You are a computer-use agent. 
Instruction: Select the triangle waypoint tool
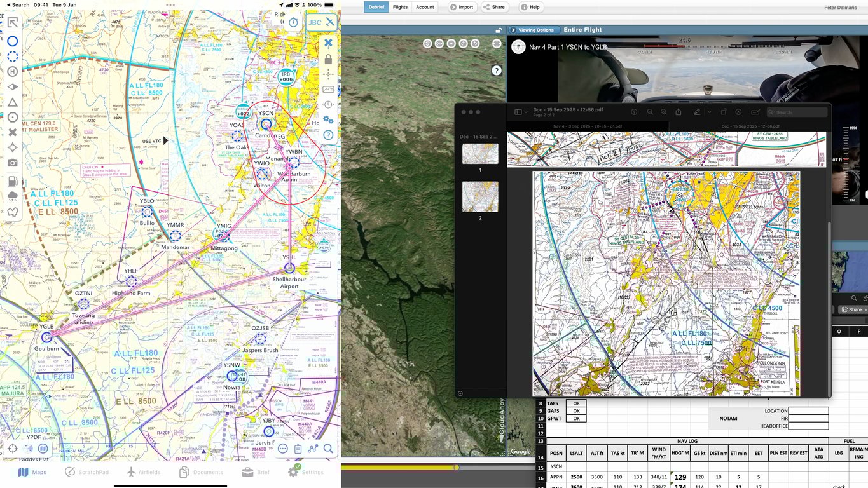12,102
